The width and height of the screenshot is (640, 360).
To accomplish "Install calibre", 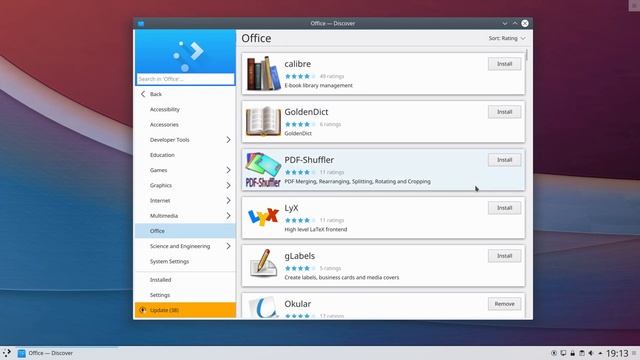I will (504, 64).
